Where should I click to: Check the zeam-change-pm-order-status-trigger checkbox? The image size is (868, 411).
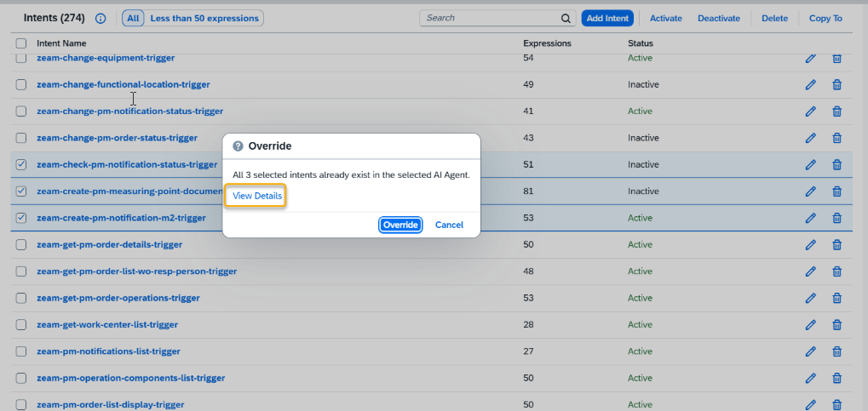coord(21,138)
